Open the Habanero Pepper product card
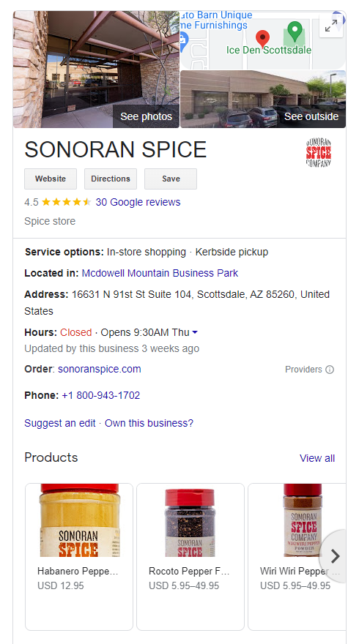The height and width of the screenshot is (644, 359). tap(79, 556)
